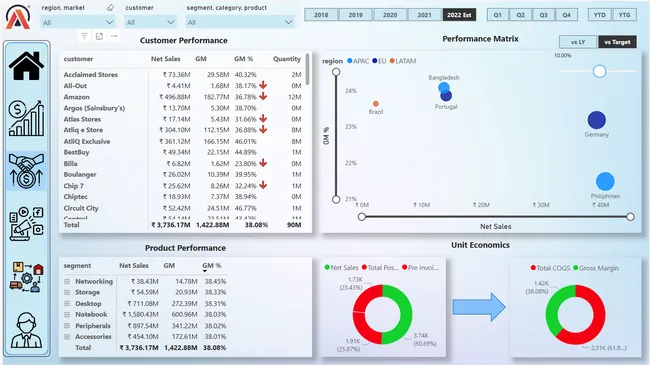Click the Brazil bubble in scatter chart

coord(376,104)
